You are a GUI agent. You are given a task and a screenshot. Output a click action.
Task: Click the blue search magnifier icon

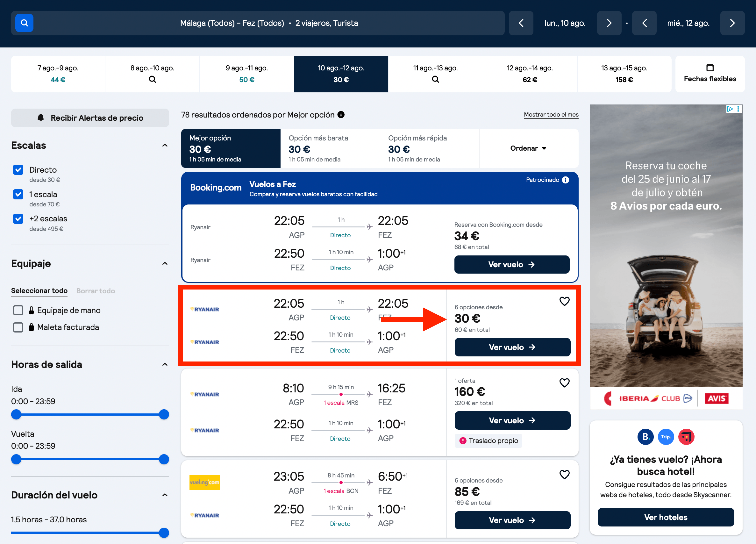tap(24, 23)
